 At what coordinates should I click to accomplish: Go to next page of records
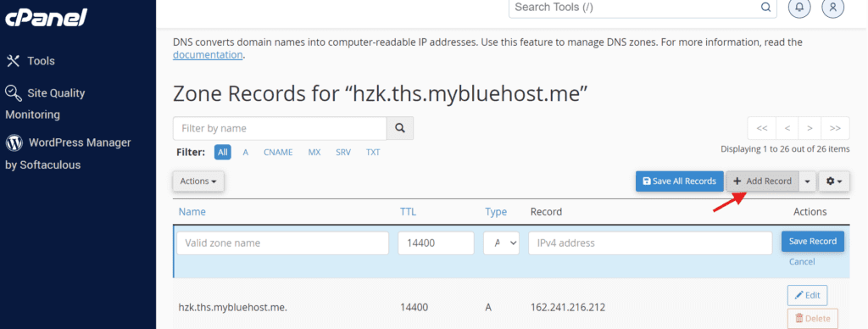pyautogui.click(x=810, y=128)
